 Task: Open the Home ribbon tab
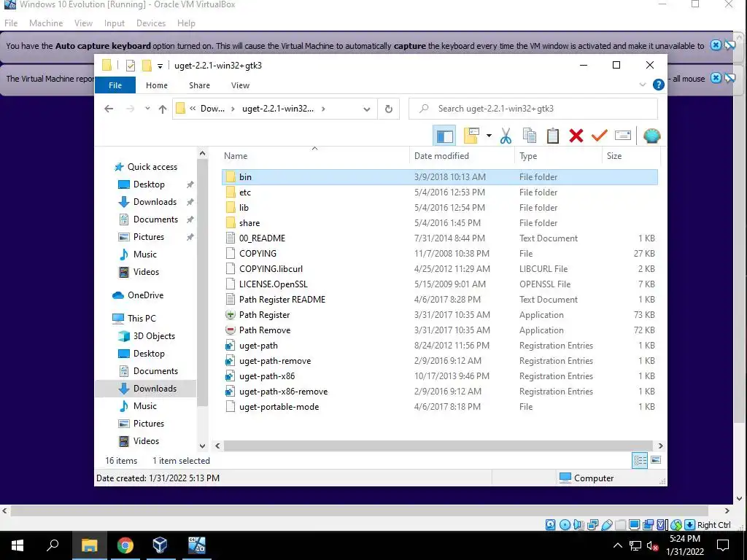(157, 85)
